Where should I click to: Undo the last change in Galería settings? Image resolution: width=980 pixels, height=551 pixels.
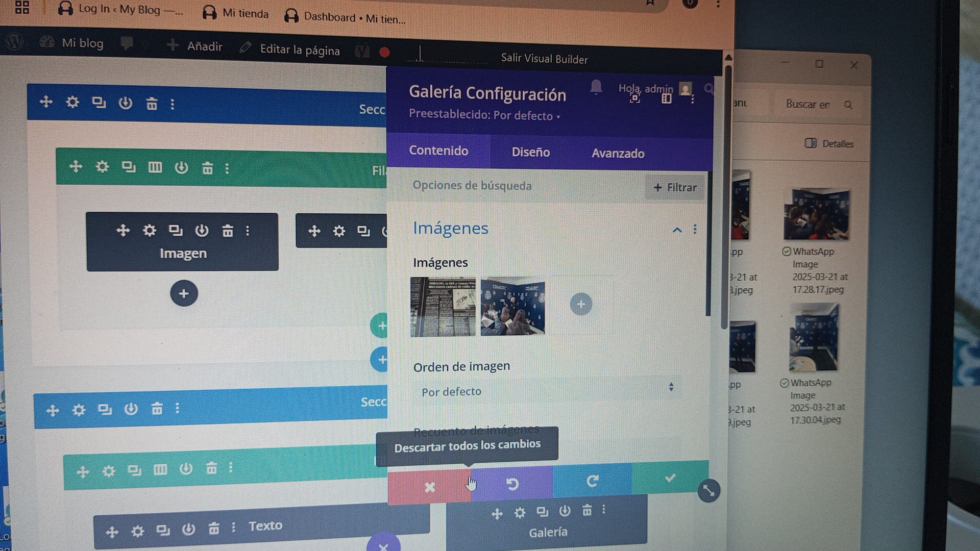coord(512,483)
